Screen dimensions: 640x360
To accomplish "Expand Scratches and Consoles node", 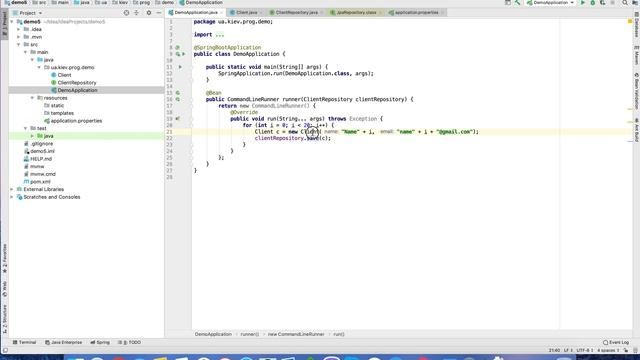I will (12, 197).
